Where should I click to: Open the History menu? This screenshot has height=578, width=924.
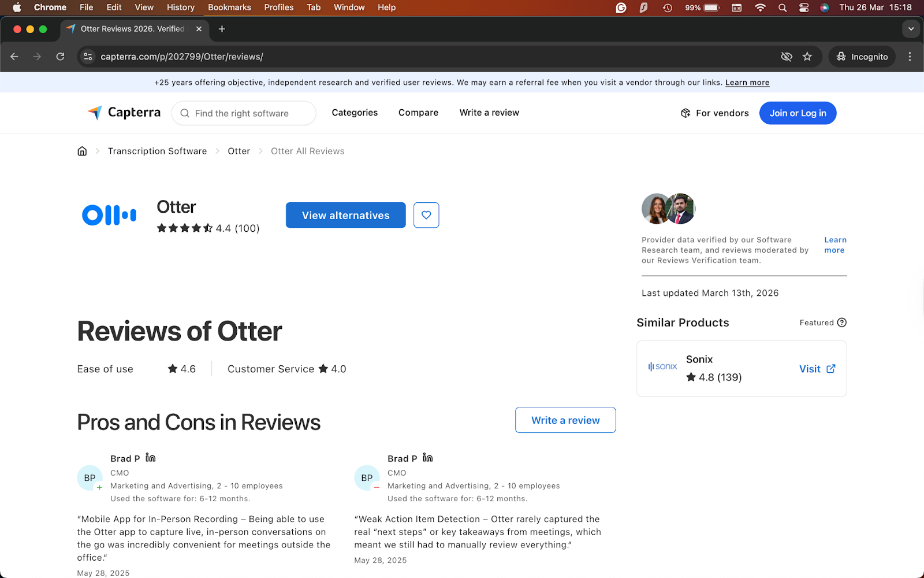pos(181,8)
